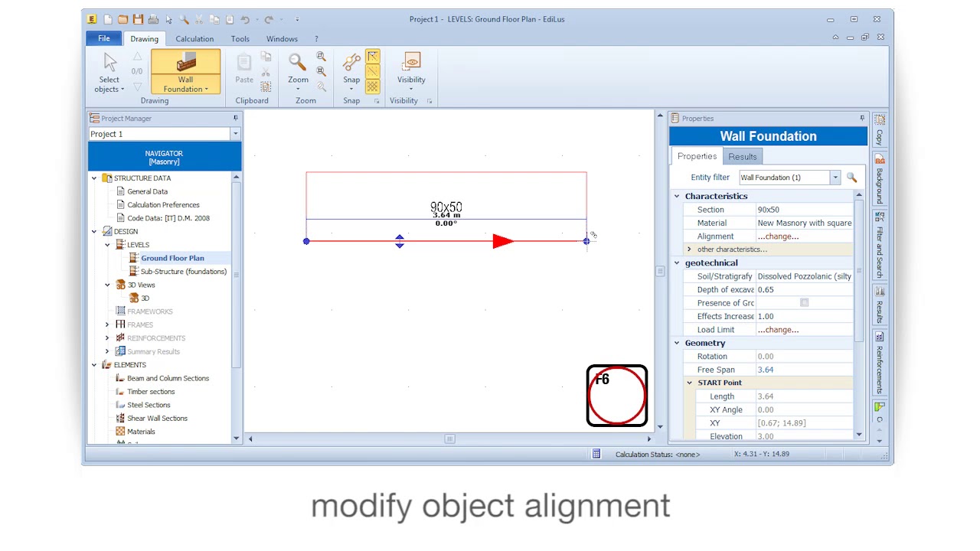Switch to the Windows ribbon tab
This screenshot has width=980, height=551.
pyautogui.click(x=282, y=39)
